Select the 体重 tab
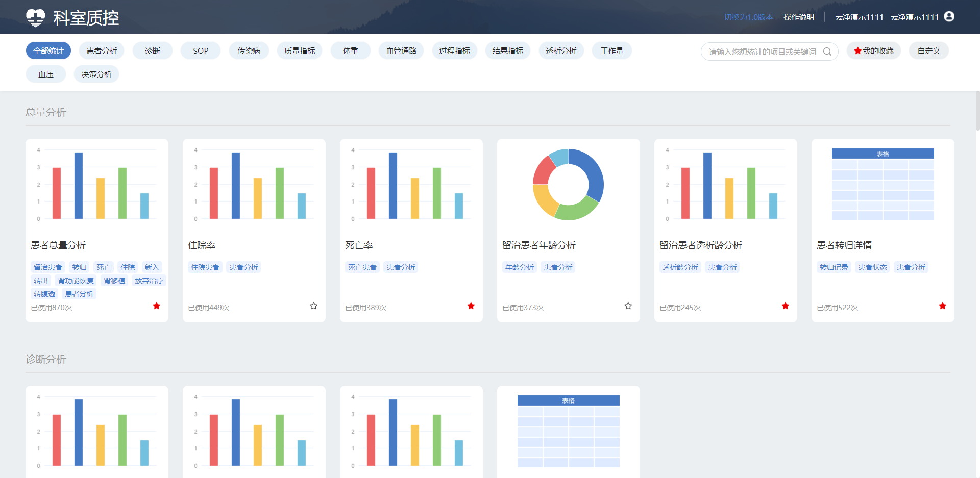Image resolution: width=980 pixels, height=478 pixels. tap(351, 51)
